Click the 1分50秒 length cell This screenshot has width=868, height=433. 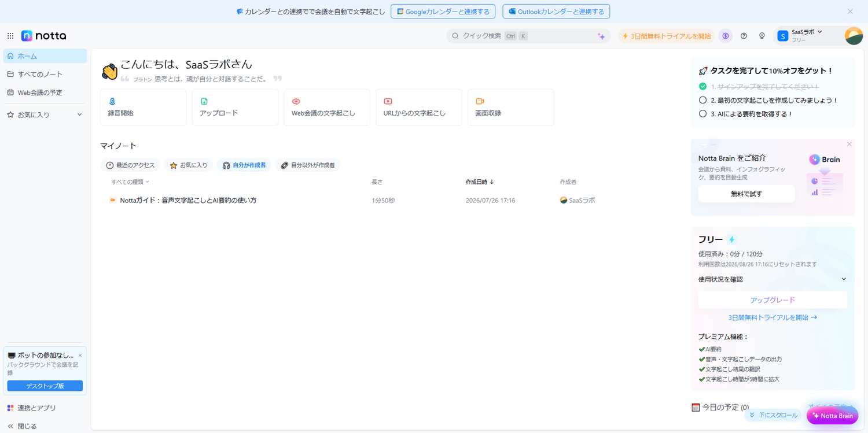point(383,201)
